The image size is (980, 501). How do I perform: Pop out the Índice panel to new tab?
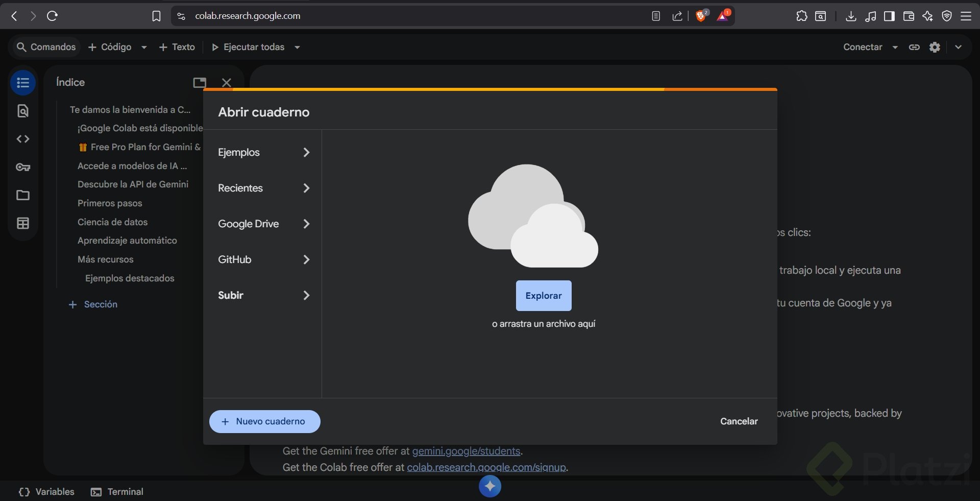coord(200,82)
